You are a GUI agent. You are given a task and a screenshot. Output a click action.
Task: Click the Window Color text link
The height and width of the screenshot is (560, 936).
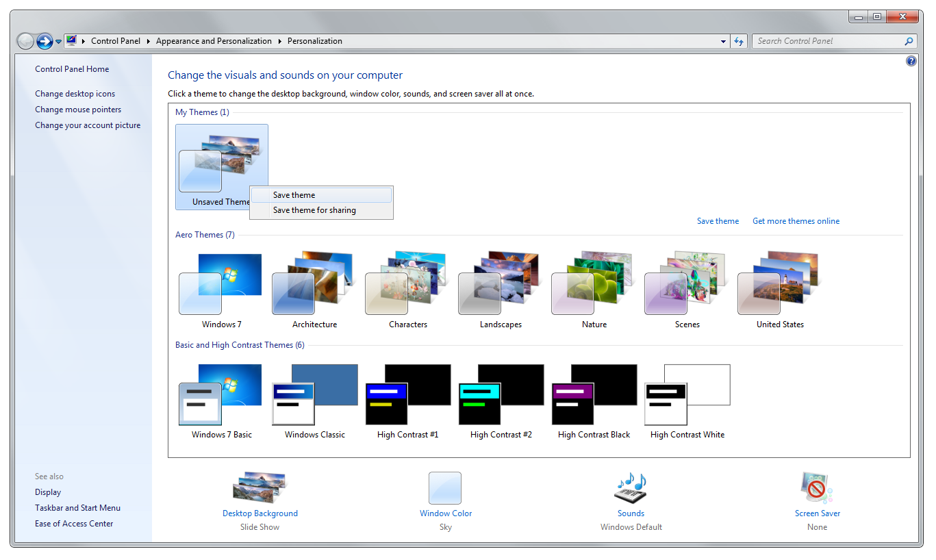(x=446, y=513)
